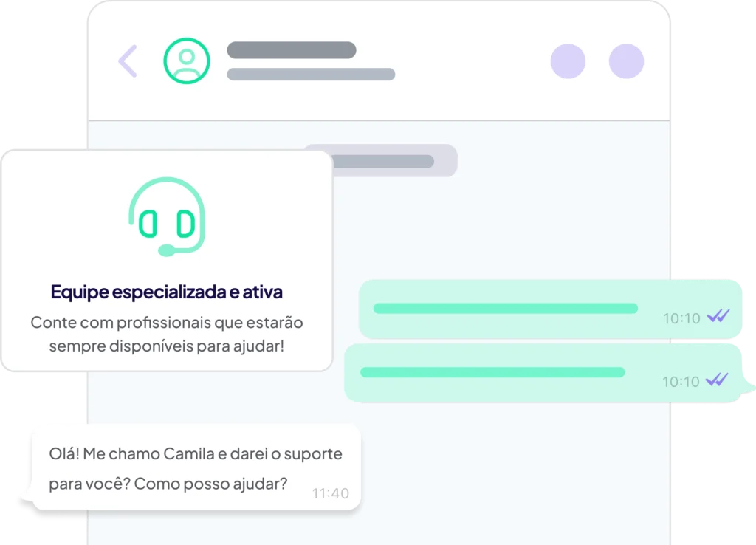Select the dark contact name placeholder bar
Viewport: 756px width, 545px height.
click(292, 50)
